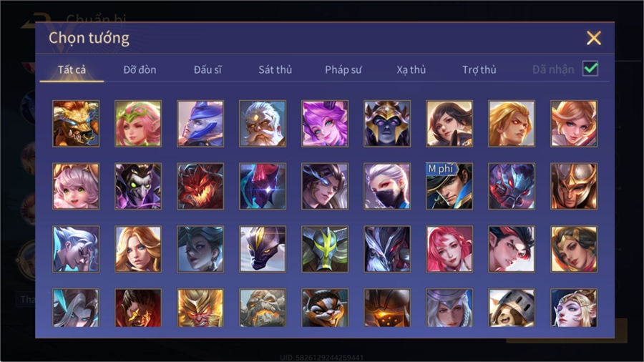Select the 'Tất cả' tab

click(x=72, y=70)
